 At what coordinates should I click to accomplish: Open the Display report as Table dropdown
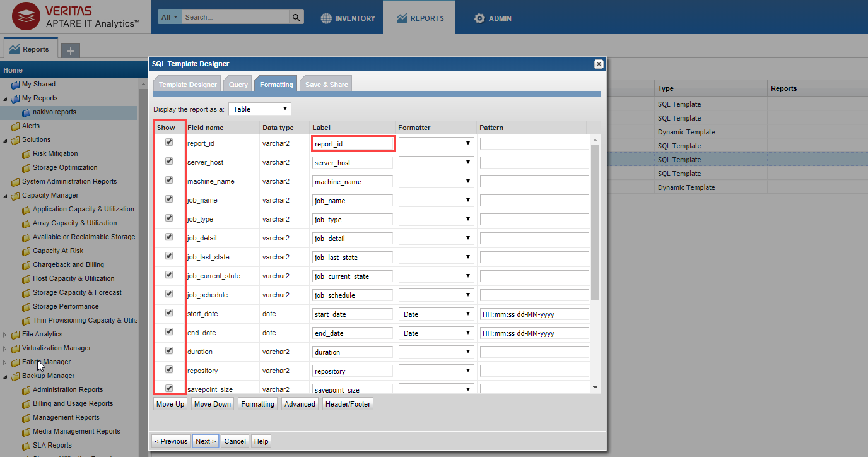click(260, 109)
